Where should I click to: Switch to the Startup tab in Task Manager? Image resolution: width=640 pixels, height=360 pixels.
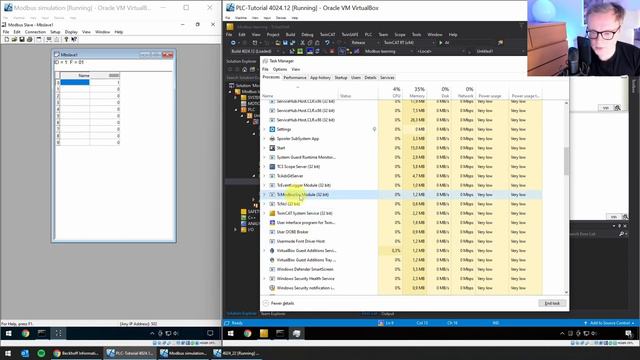[x=341, y=78]
